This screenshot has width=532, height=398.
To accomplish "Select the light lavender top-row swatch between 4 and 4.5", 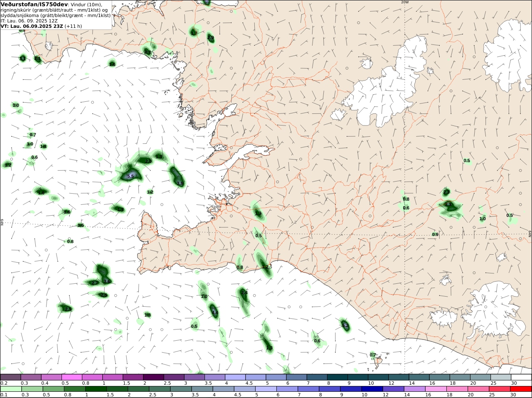I will (x=235, y=377).
